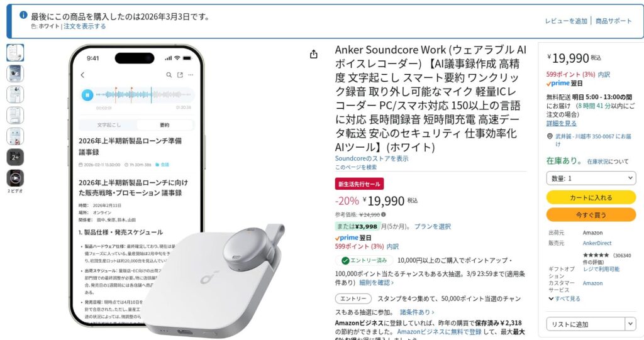This screenshot has width=644, height=340.
Task: Click カートに入れる button
Action: 591,197
